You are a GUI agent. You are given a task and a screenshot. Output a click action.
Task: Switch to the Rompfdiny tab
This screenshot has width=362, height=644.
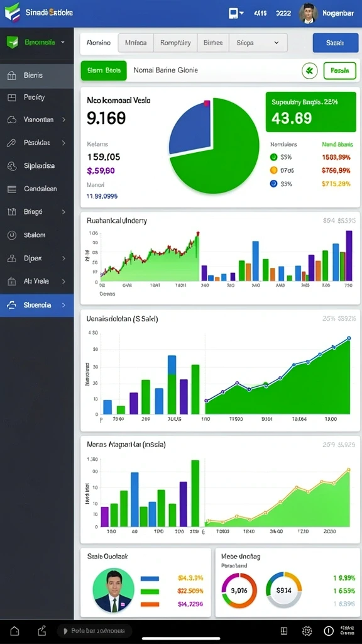point(175,43)
